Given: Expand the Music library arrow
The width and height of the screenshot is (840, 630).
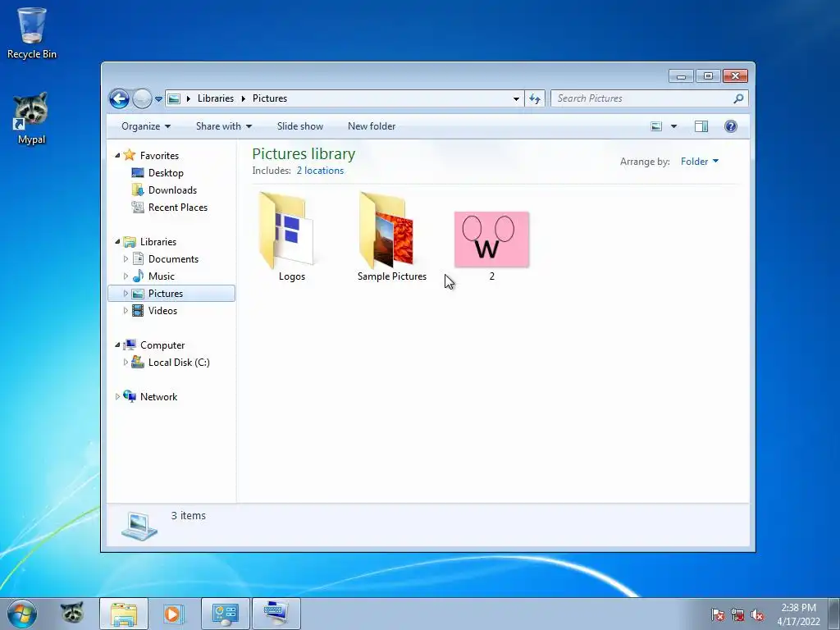Looking at the screenshot, I should pos(126,276).
